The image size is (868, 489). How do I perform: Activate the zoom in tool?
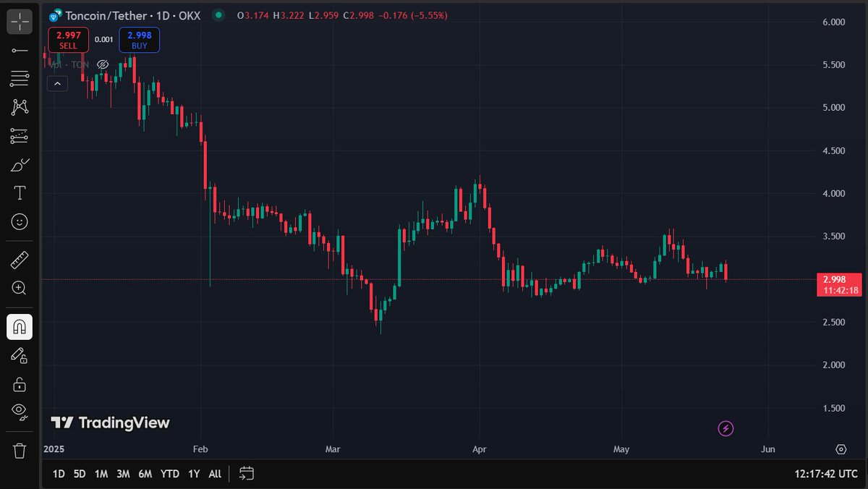20,288
